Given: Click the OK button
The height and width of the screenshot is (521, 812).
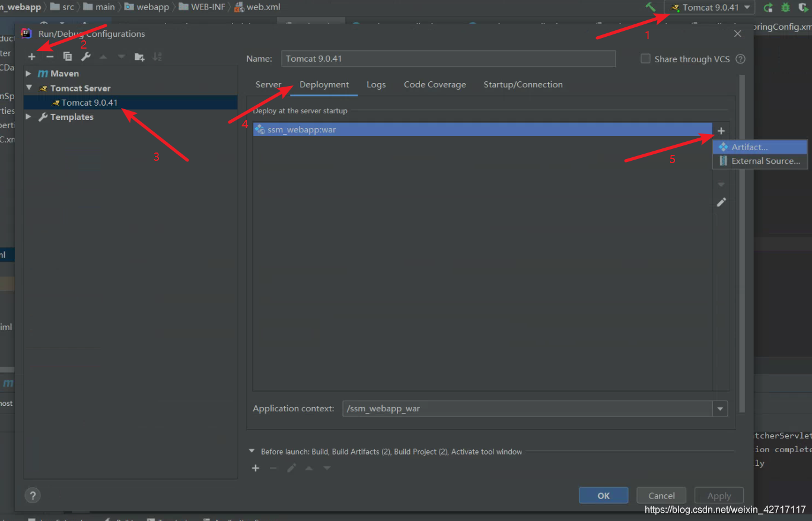Looking at the screenshot, I should click(x=603, y=495).
